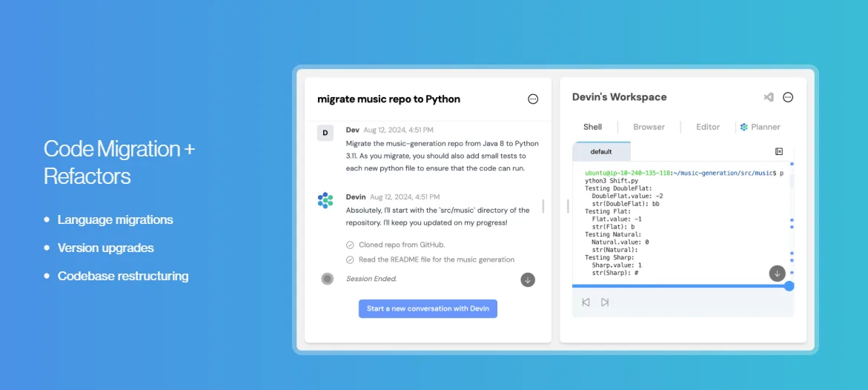
Task: Click the Session Ended stop indicator
Action: click(327, 279)
